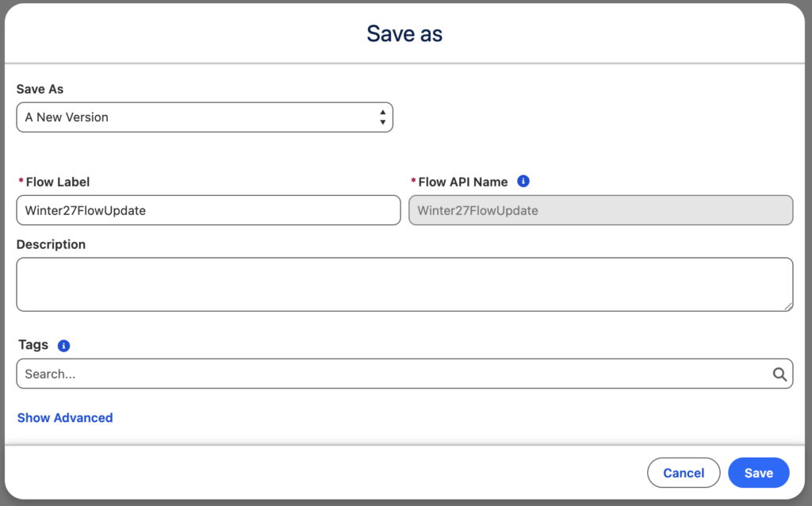Click the Save as dialog title
Image resolution: width=812 pixels, height=506 pixels.
click(x=404, y=33)
